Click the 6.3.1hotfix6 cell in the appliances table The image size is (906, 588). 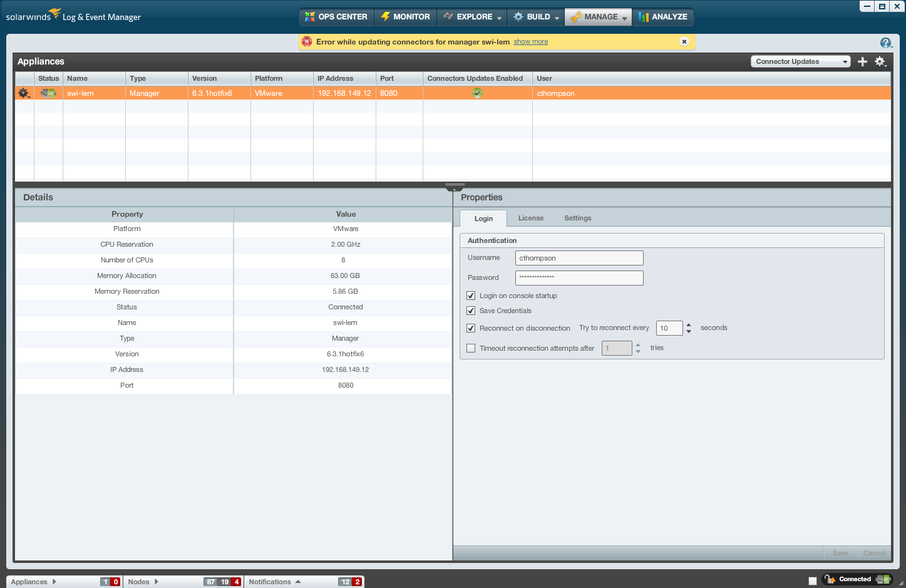tap(219, 93)
